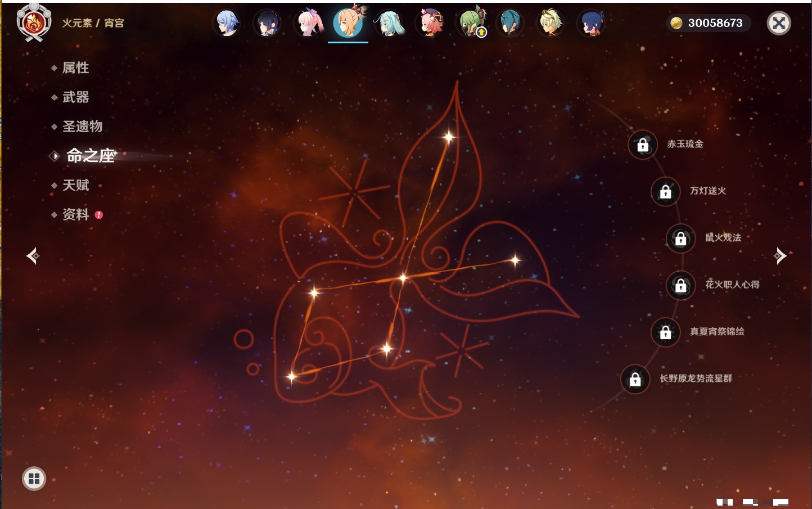
Task: Open the 属性 attributes tab
Action: tap(75, 68)
